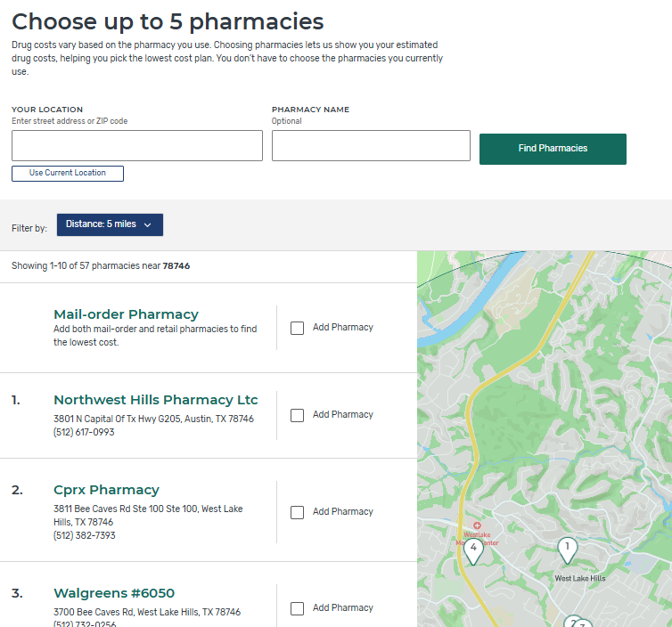Viewport: 672px width, 627px height.
Task: Click map marker number 1
Action: coord(567,548)
